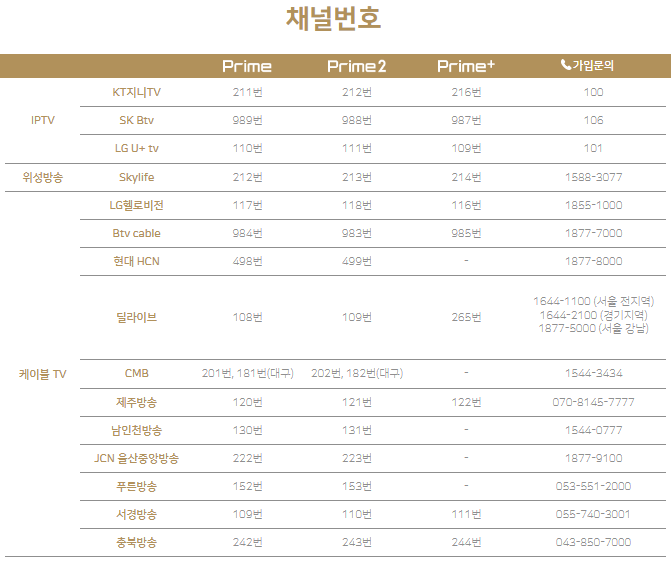Image resolution: width=671 pixels, height=568 pixels.
Task: Click SK Btv Prime2 channel 988번
Action: 356,120
